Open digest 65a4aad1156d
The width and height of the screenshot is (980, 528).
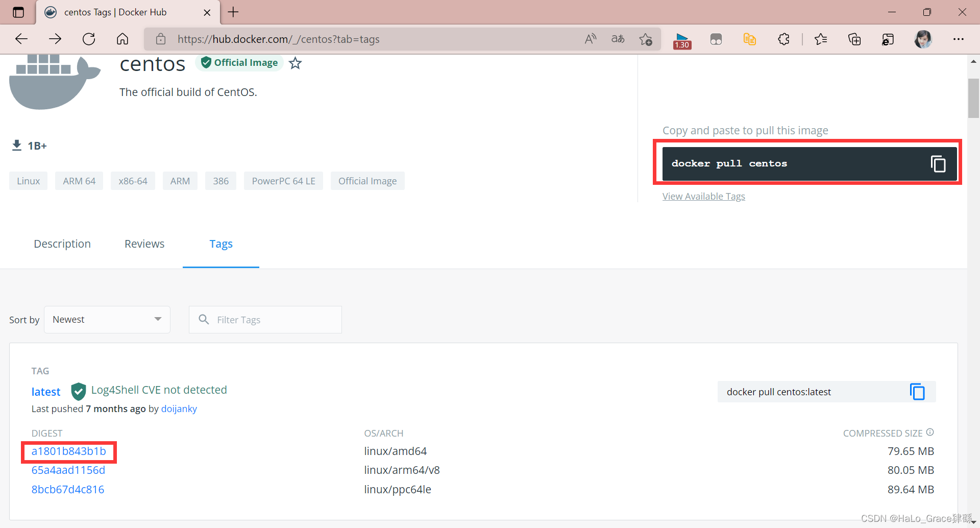[x=68, y=470]
